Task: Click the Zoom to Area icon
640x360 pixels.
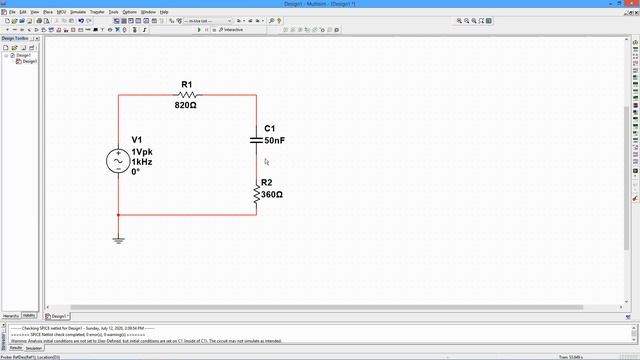Action: [x=474, y=21]
